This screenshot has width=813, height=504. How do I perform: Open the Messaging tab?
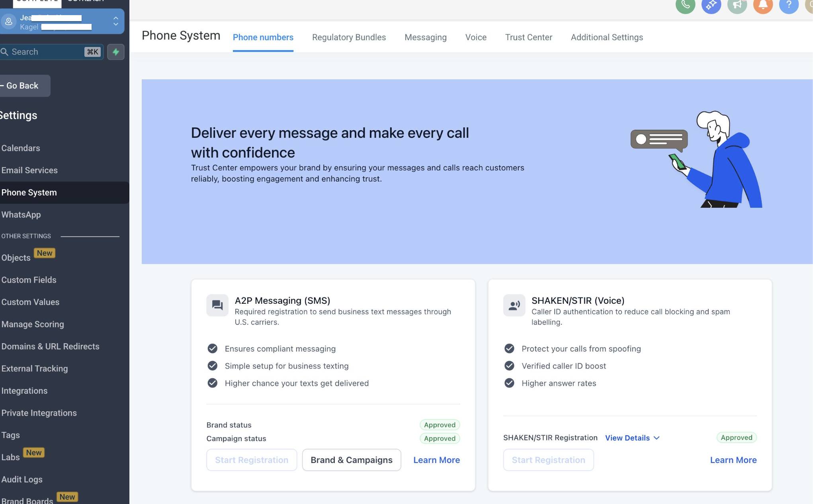(425, 37)
